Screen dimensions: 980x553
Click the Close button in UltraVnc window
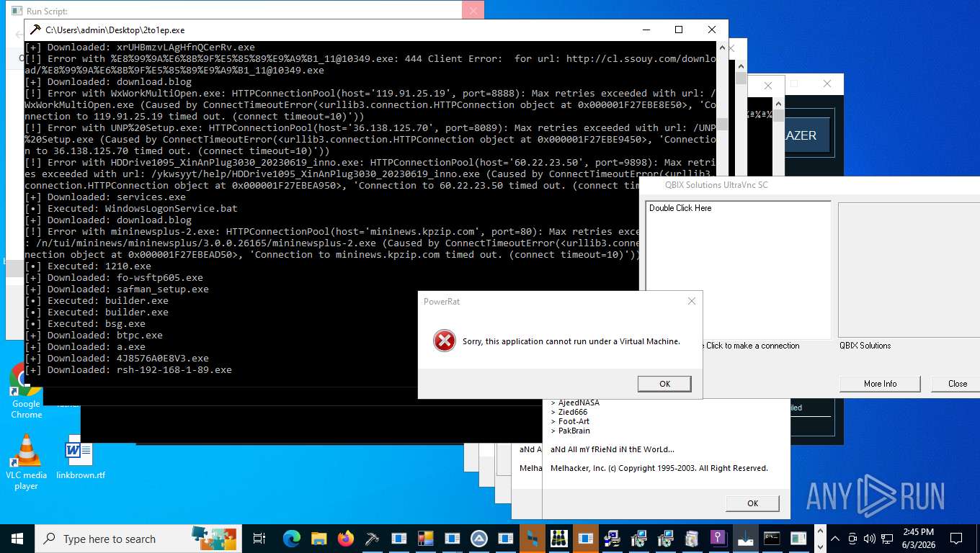(x=958, y=384)
